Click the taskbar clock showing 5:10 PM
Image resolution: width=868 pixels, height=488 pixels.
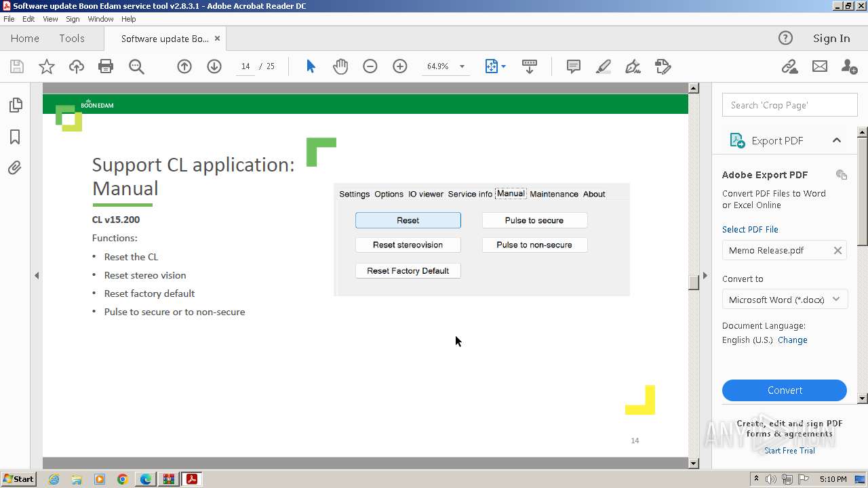(x=833, y=479)
